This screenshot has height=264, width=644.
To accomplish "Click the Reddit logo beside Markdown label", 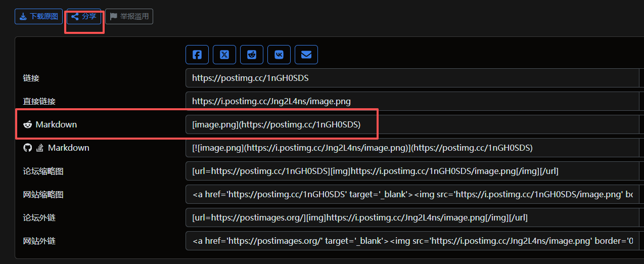I will pos(27,124).
